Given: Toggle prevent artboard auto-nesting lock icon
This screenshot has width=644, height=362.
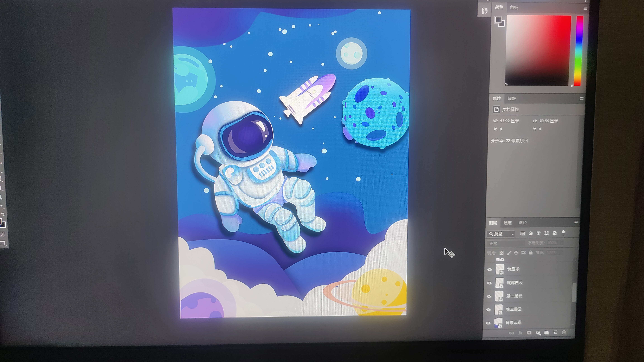Looking at the screenshot, I should (x=523, y=253).
